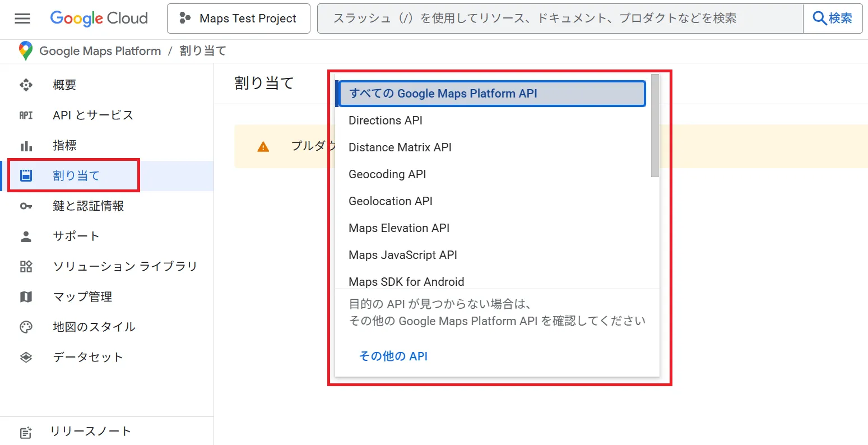
Task: Click the 割り当て breadcrumb text
Action: pyautogui.click(x=203, y=51)
